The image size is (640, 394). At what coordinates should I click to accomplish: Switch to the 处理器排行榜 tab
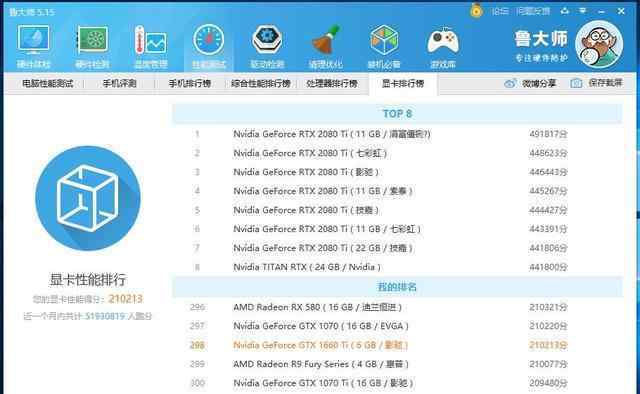tap(332, 83)
